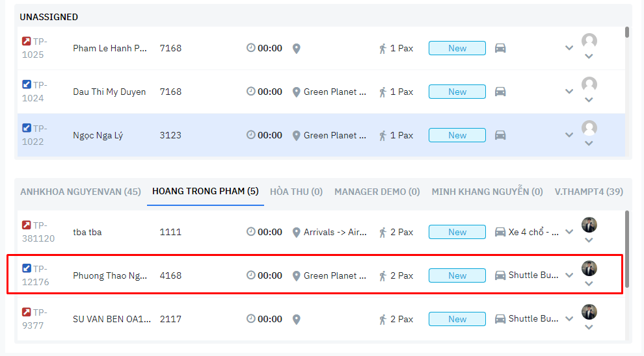Image resolution: width=644 pixels, height=356 pixels.
Task: Expand the vehicle dropdown next to Xe 4 chỗ
Action: 569,232
